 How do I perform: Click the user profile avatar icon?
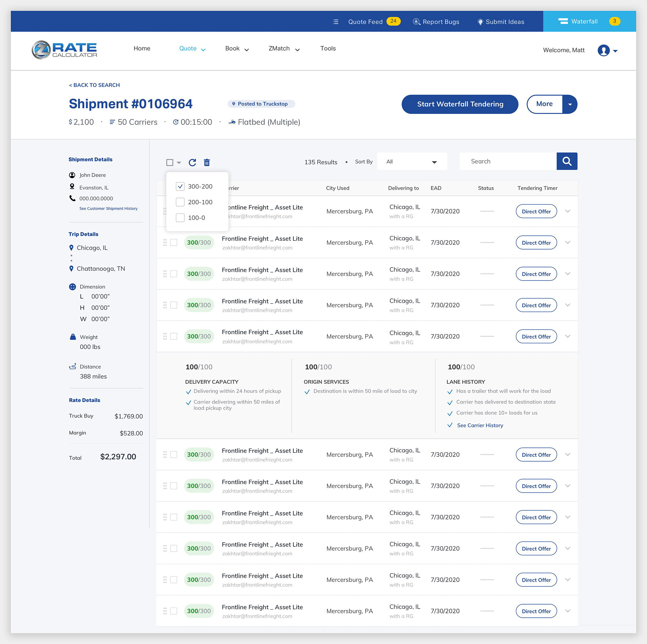[604, 51]
